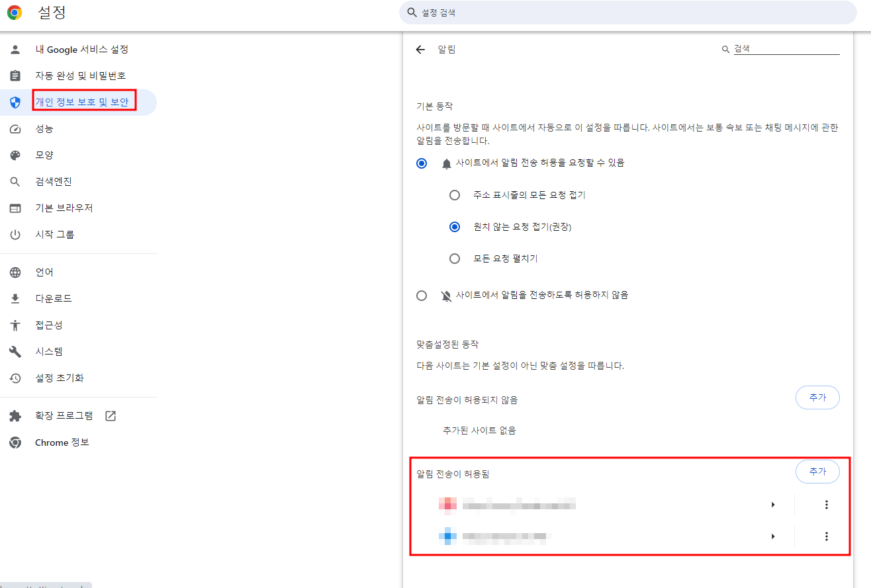Expand the first allowed notification site
The height and width of the screenshot is (588, 871).
click(x=773, y=504)
